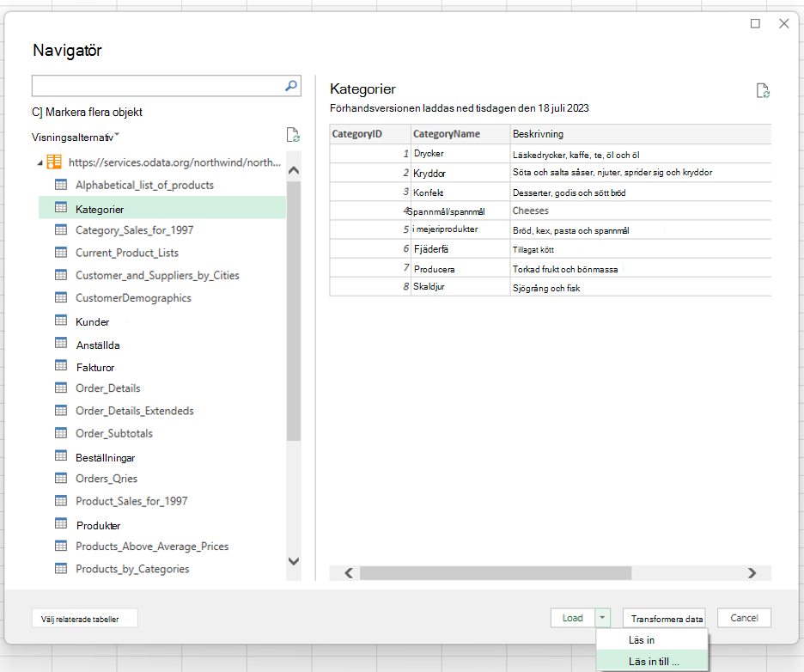
Task: Click the table icon next to Products_by_Categories
Action: pyautogui.click(x=61, y=568)
